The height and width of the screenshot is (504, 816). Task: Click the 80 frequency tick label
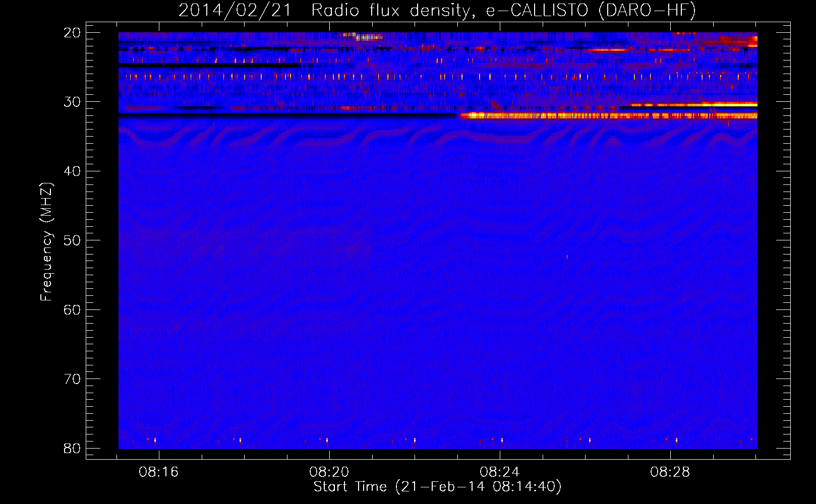[x=72, y=448]
